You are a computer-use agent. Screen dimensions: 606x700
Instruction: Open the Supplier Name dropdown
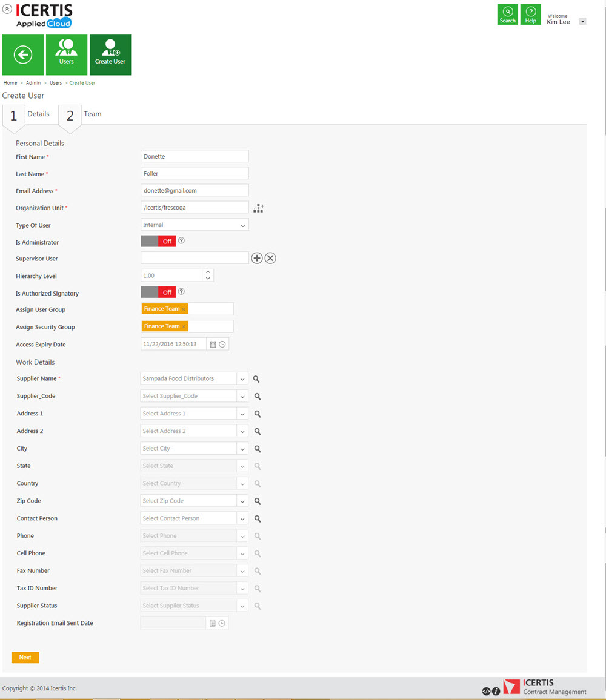[x=242, y=379]
